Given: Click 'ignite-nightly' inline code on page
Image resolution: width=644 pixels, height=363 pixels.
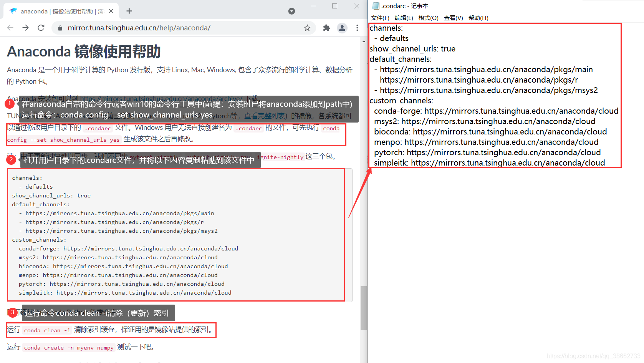Looking at the screenshot, I should (x=280, y=157).
